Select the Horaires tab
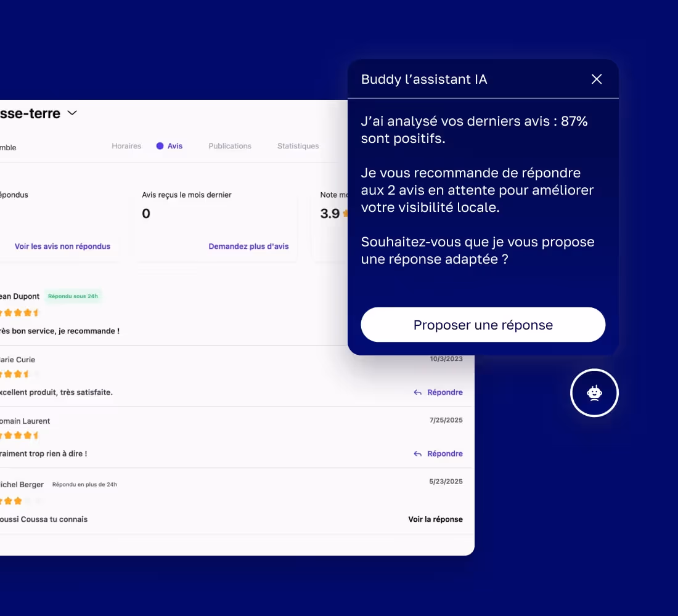 point(126,146)
